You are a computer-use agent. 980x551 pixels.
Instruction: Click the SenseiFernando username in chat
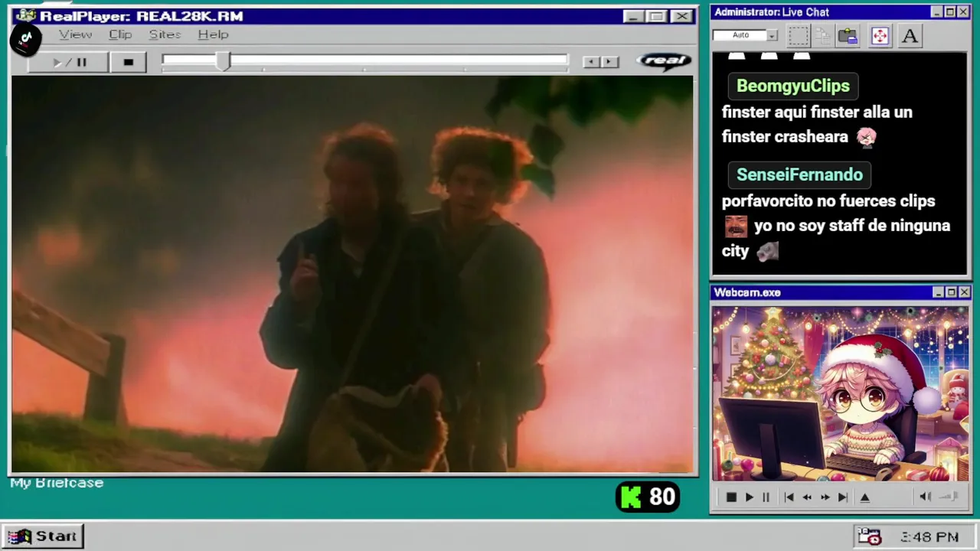(799, 174)
